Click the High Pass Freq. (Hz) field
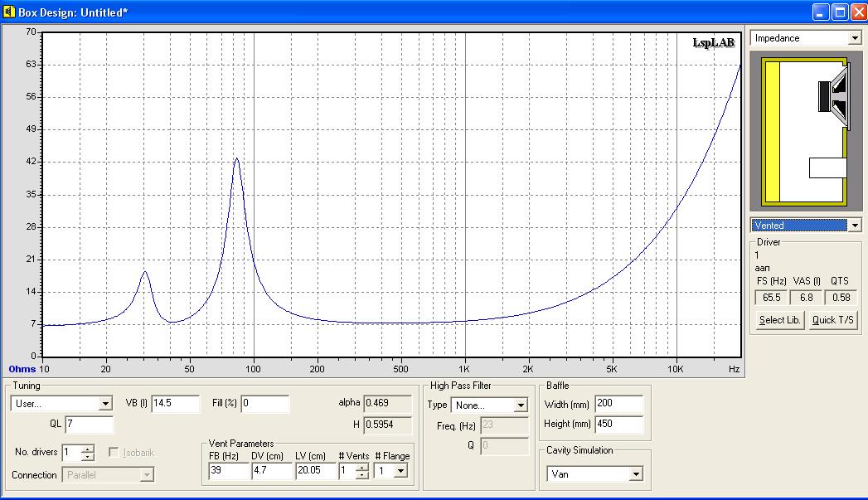 click(504, 425)
